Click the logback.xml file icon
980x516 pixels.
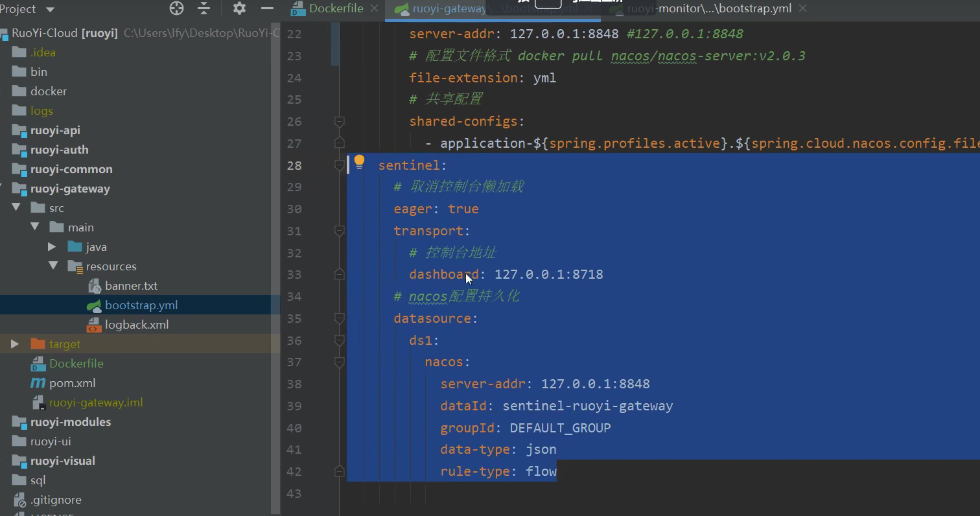tap(94, 325)
